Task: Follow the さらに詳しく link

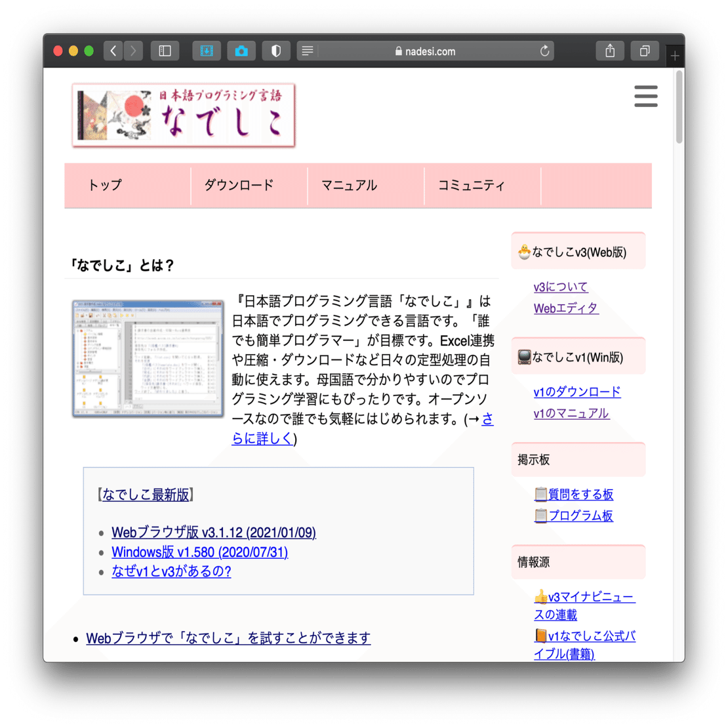Action: [263, 438]
